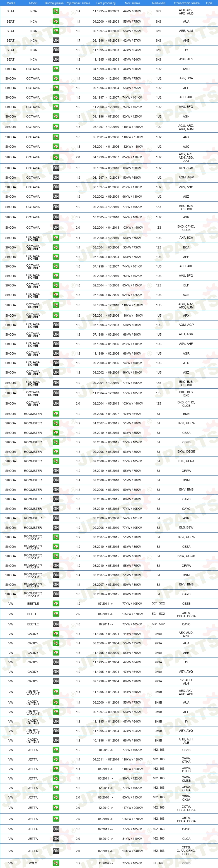Click diesel ON icon in VW BEETLE CAYC row

click(56, 624)
